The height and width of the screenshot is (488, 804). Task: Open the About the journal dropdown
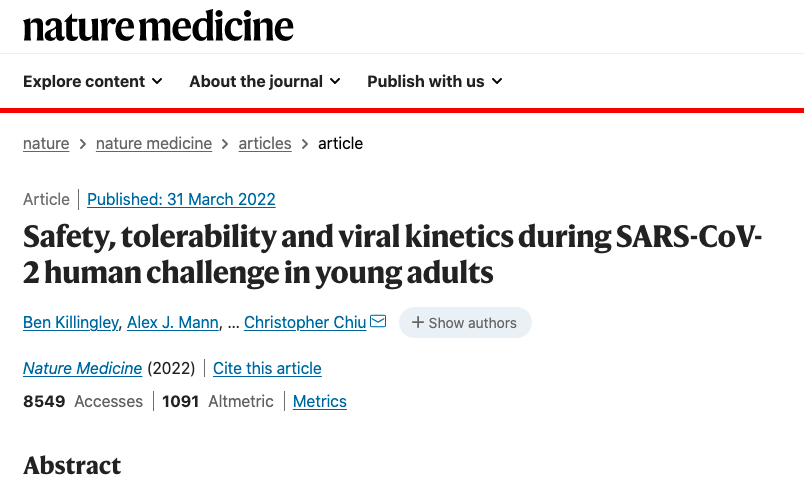coord(265,81)
